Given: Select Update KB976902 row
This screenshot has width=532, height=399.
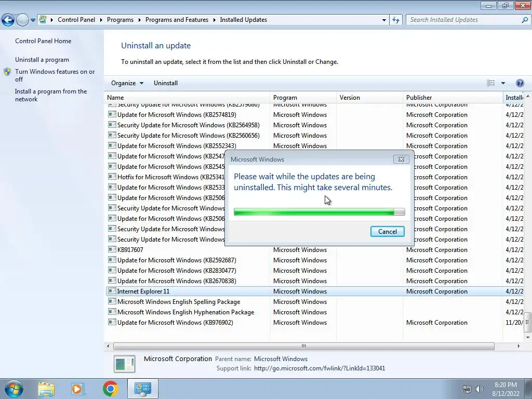Looking at the screenshot, I should point(315,322).
